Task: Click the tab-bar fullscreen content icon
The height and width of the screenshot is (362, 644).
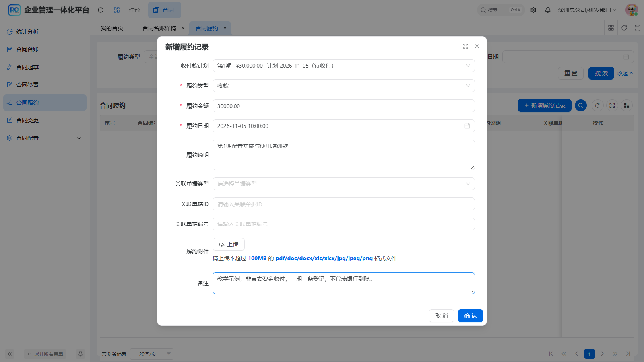Action: [638, 28]
